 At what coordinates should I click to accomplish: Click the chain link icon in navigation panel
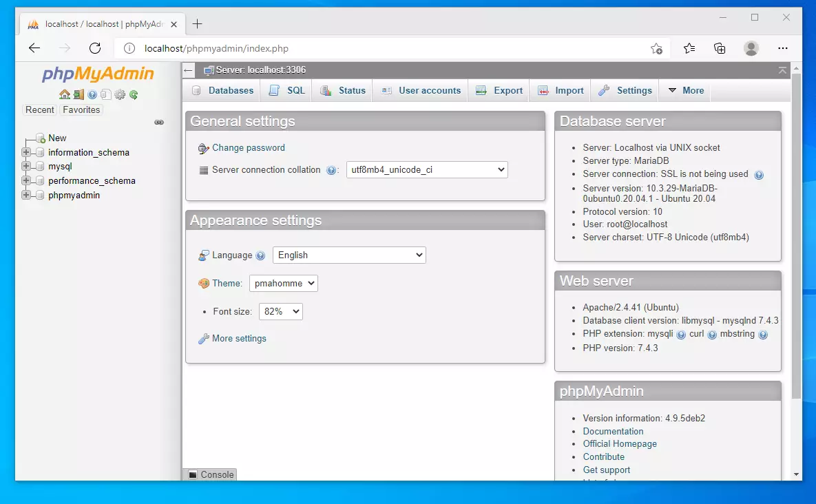point(159,123)
